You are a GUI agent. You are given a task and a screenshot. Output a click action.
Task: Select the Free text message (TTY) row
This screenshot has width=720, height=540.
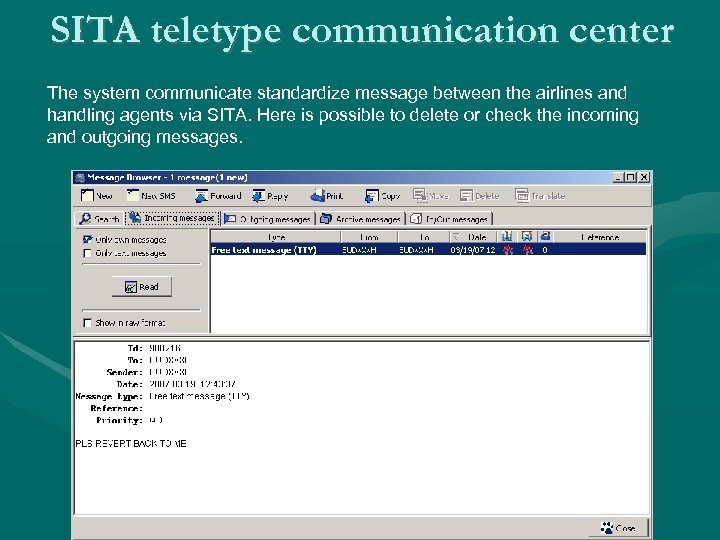click(428, 249)
